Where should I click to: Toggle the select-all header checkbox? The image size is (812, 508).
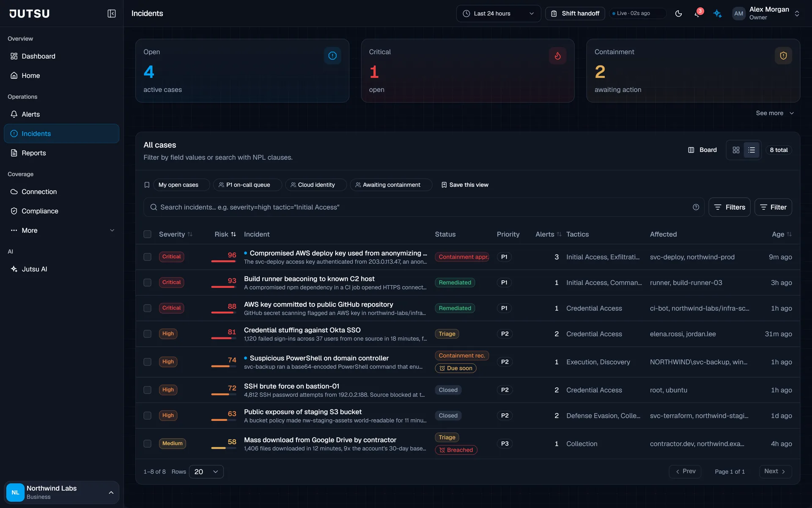coord(147,234)
